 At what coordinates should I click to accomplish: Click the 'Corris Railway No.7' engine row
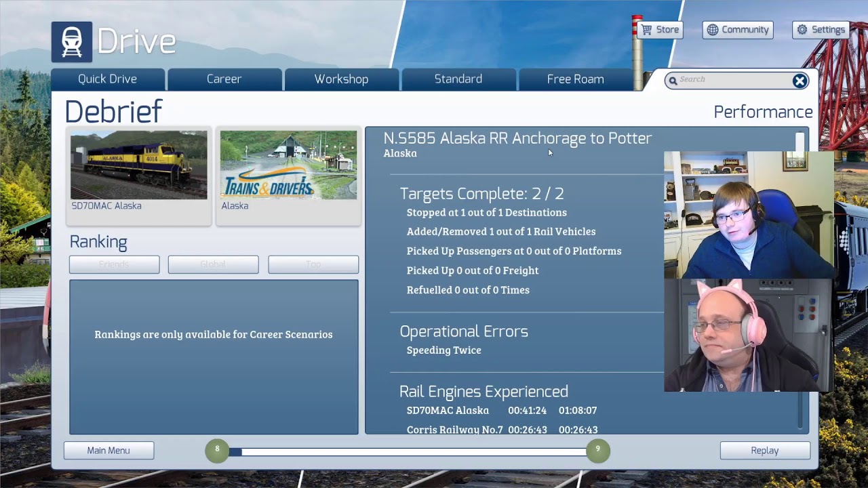coord(502,430)
